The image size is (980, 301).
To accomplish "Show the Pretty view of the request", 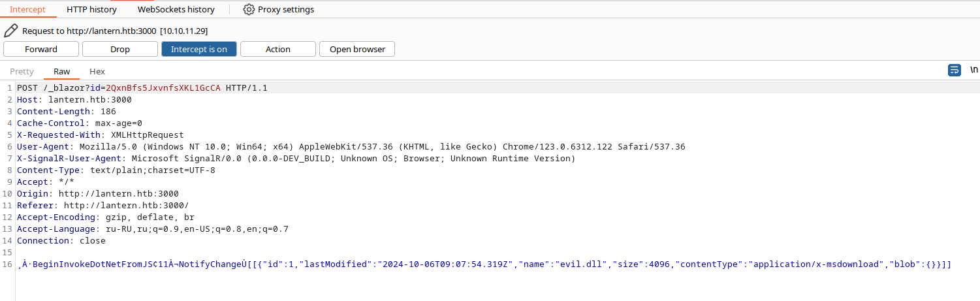I will click(x=22, y=71).
